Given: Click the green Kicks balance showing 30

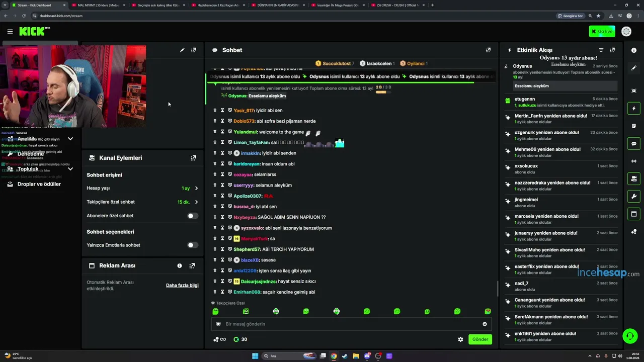Looking at the screenshot, I should [240, 339].
